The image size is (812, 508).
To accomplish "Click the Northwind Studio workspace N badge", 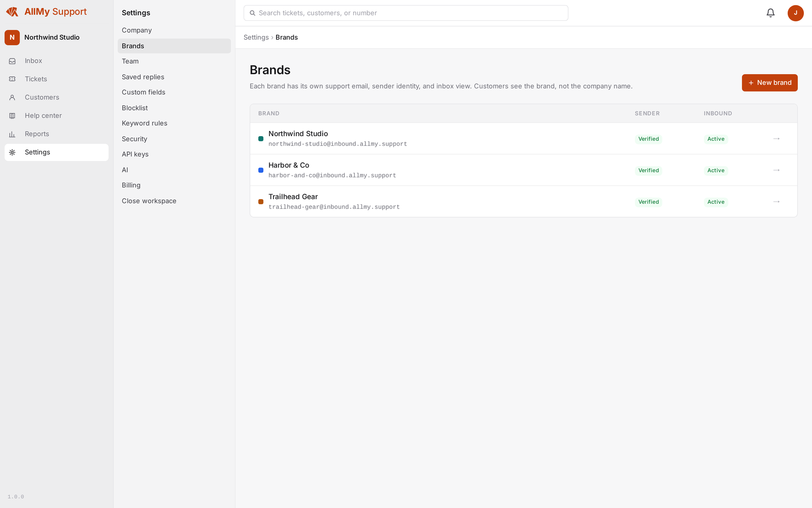I will (x=12, y=38).
